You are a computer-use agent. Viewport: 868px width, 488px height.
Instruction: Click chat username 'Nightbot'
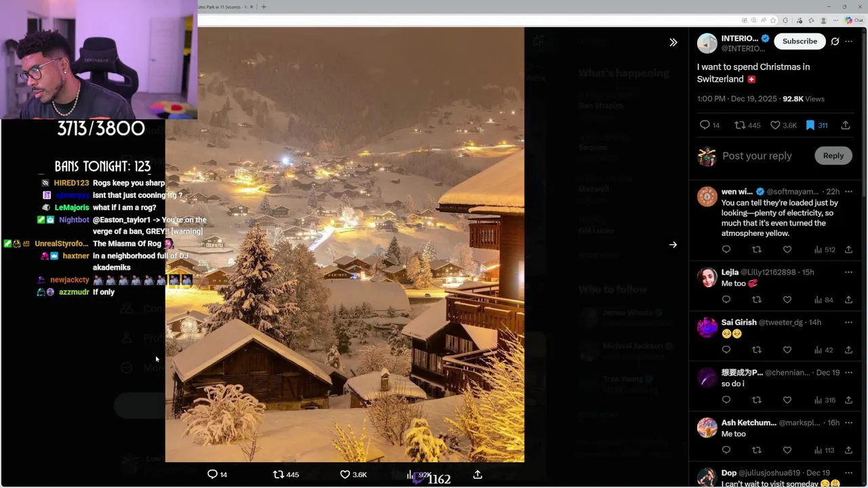pos(74,220)
